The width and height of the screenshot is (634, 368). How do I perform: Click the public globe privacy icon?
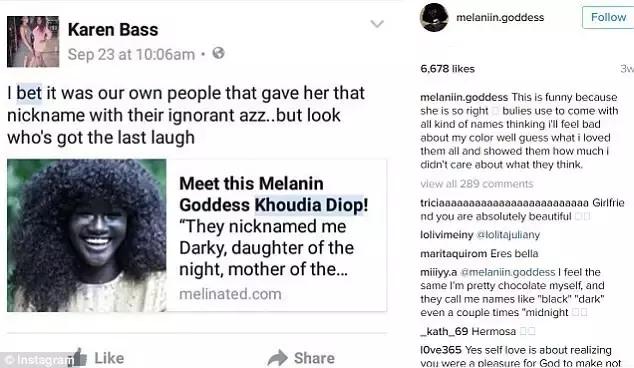218,53
